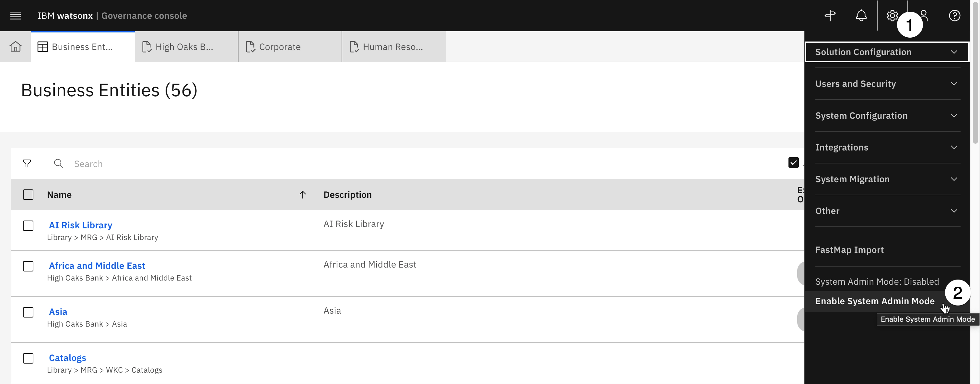Click Enable System Admin Mode
This screenshot has height=384, width=980.
pos(875,301)
